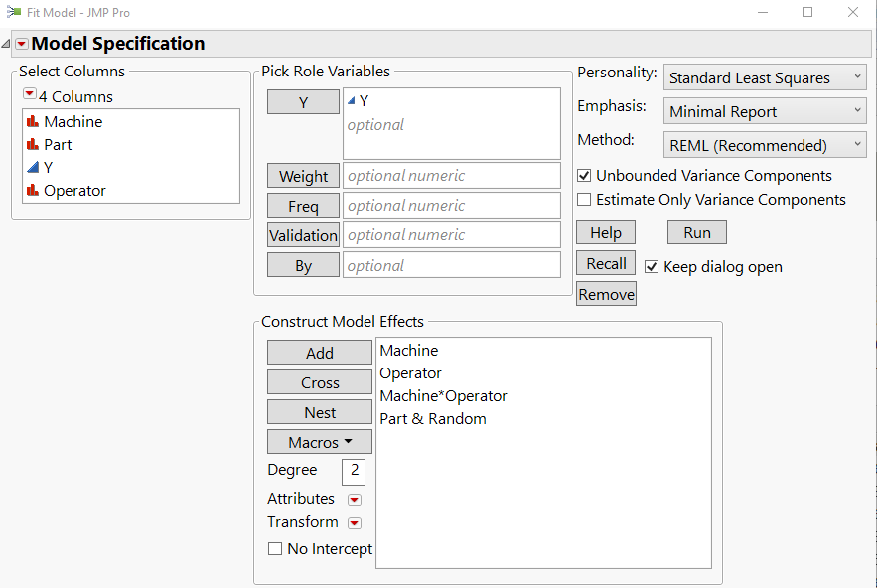The image size is (877, 588).
Task: Collapse the Model Specification outline disclosure triangle
Action: 7,44
